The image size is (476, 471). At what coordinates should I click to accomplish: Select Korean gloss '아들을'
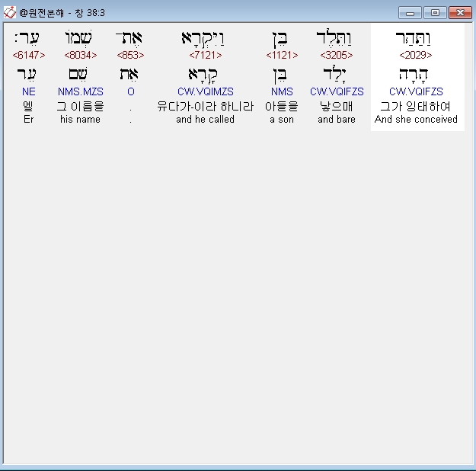(281, 106)
